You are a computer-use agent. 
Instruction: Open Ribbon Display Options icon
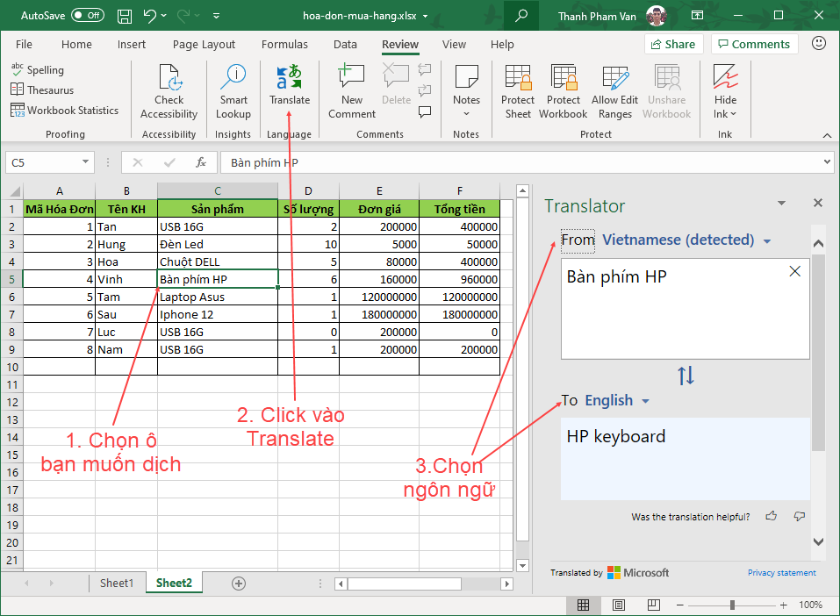pyautogui.click(x=697, y=15)
